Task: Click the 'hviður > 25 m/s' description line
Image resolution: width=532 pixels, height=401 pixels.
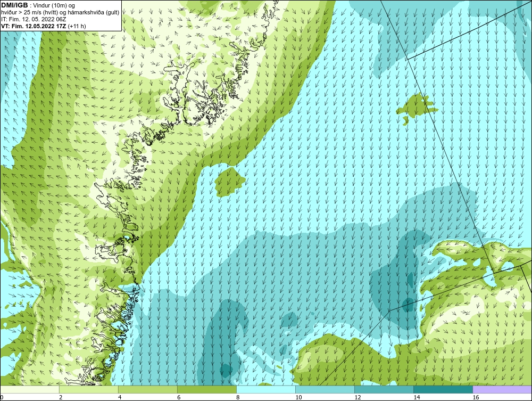Action: [60, 13]
